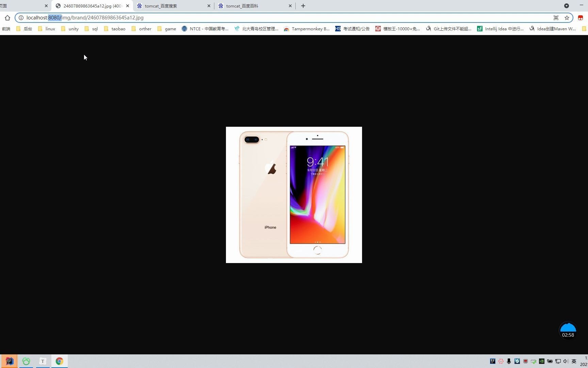Toggle the 英 input method indicator
The height and width of the screenshot is (368, 588).
pyautogui.click(x=574, y=361)
